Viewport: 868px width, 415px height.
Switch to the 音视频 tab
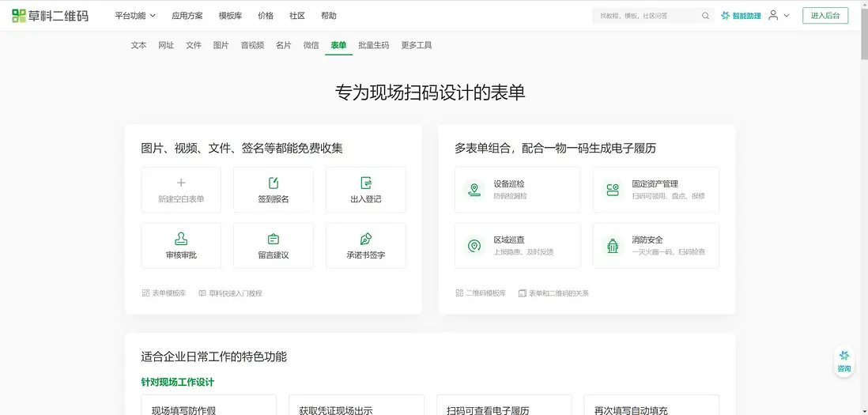[x=252, y=45]
